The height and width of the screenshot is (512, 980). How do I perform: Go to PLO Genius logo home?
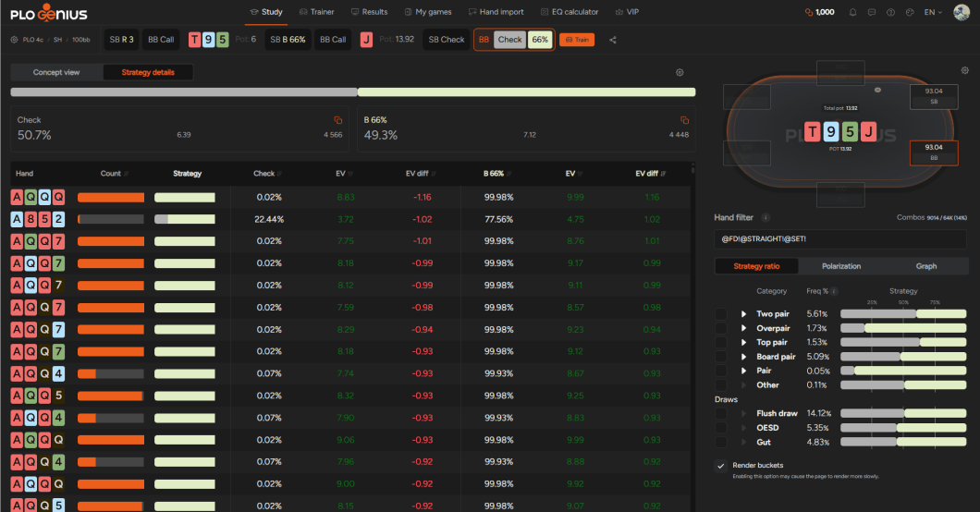(49, 13)
